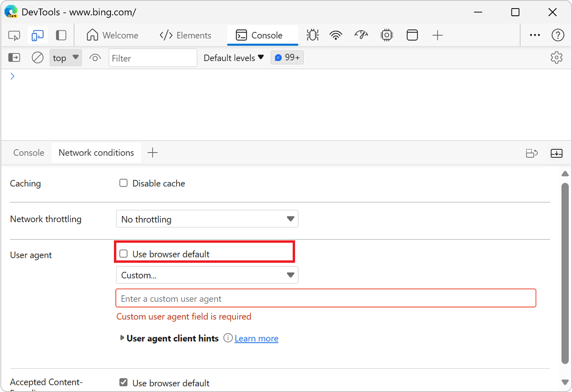
Task: Open the Memory chip tool
Action: 387,35
